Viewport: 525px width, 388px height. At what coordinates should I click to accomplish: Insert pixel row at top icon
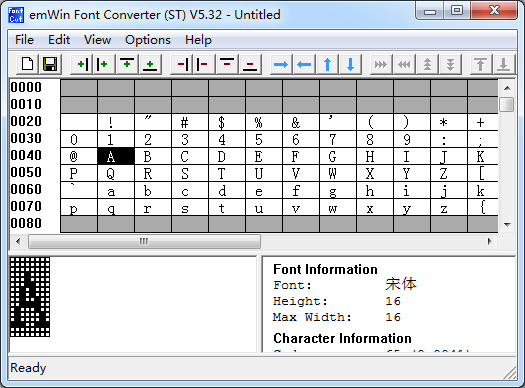coord(127,64)
